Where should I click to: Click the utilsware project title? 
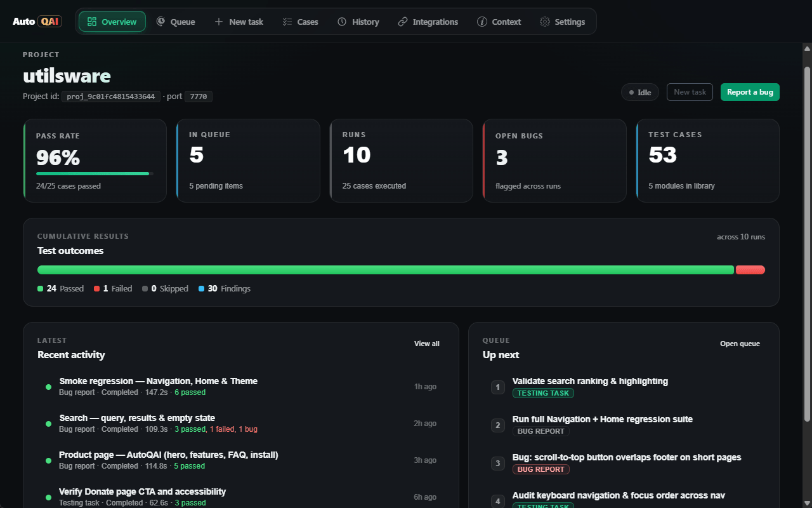[x=67, y=76]
